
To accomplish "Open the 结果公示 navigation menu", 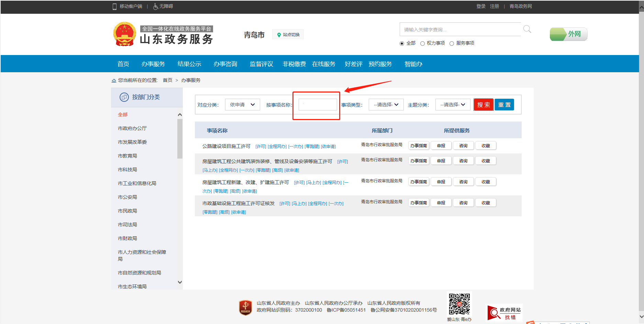I will (x=189, y=64).
